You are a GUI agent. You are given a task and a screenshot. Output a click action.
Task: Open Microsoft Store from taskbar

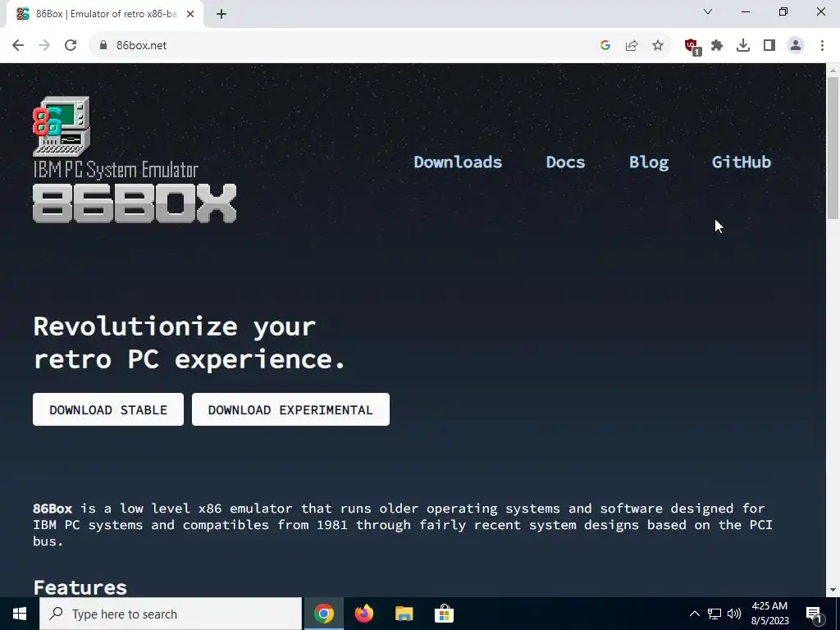pos(444,614)
